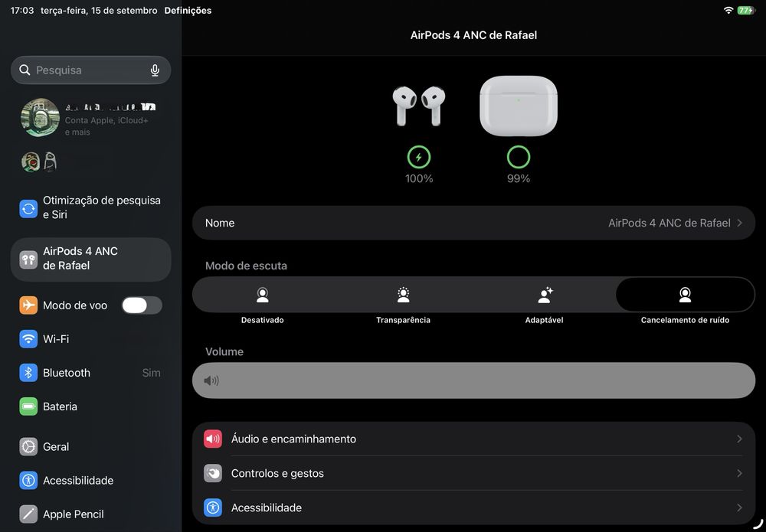Screen dimensions: 766x532
Task: Open Bateria settings label
Action: coord(60,406)
